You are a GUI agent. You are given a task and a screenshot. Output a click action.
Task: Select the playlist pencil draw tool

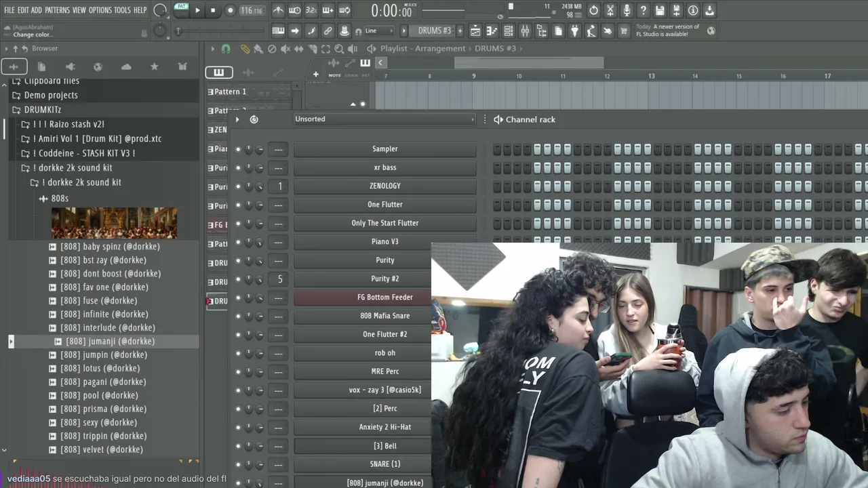click(x=245, y=49)
